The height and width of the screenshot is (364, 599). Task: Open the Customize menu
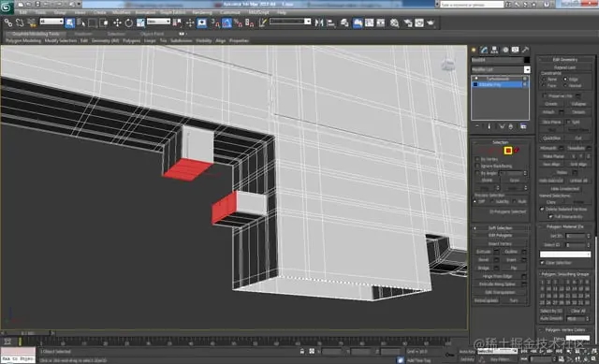(x=230, y=12)
